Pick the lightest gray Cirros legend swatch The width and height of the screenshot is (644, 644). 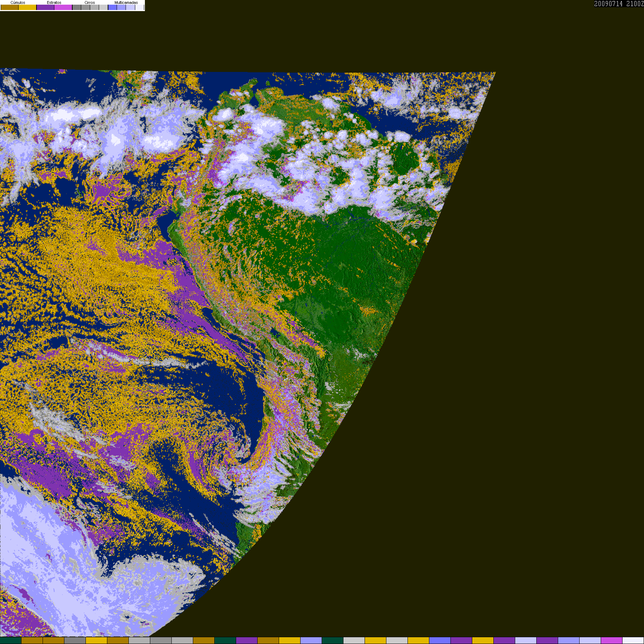coord(103,7)
